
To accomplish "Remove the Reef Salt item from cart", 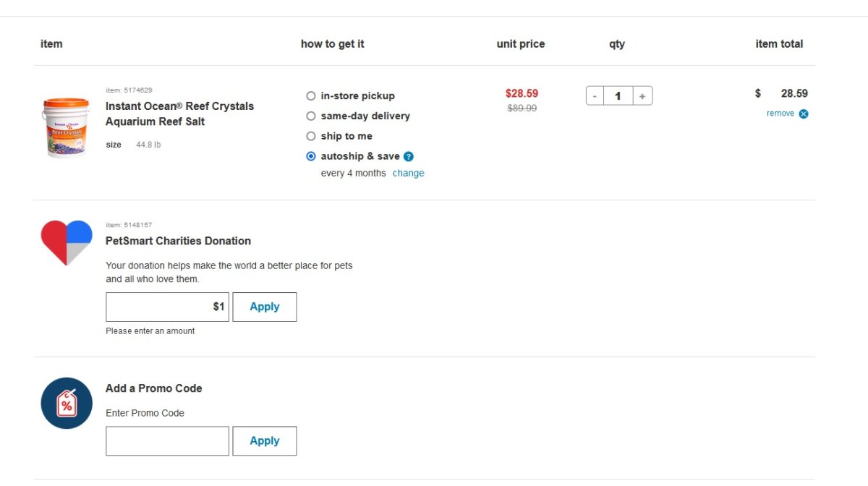I will [x=780, y=114].
